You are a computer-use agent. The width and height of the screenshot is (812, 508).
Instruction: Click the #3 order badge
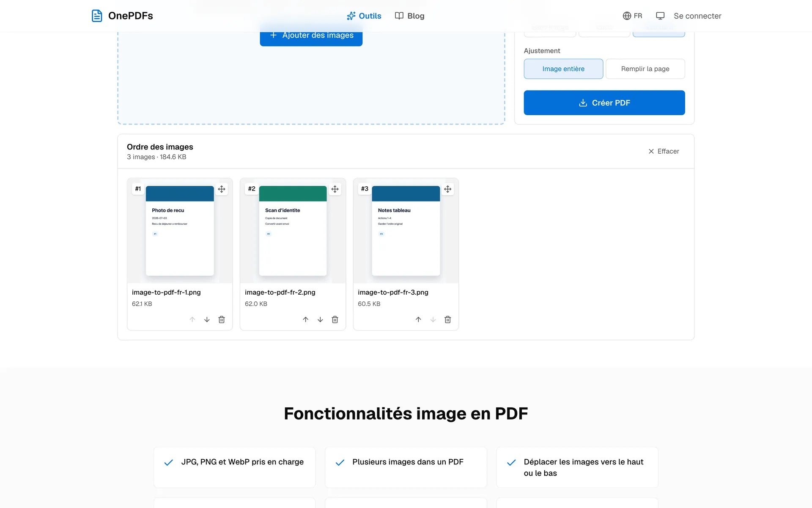click(365, 189)
